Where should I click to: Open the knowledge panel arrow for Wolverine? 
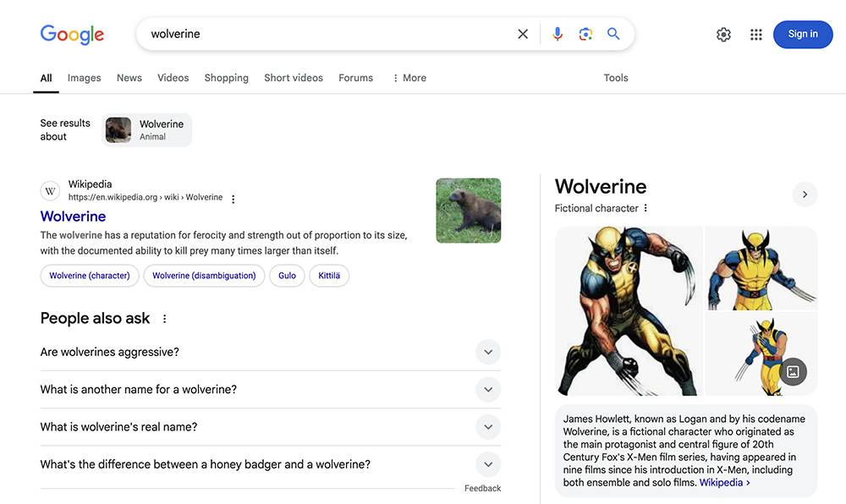coord(805,194)
